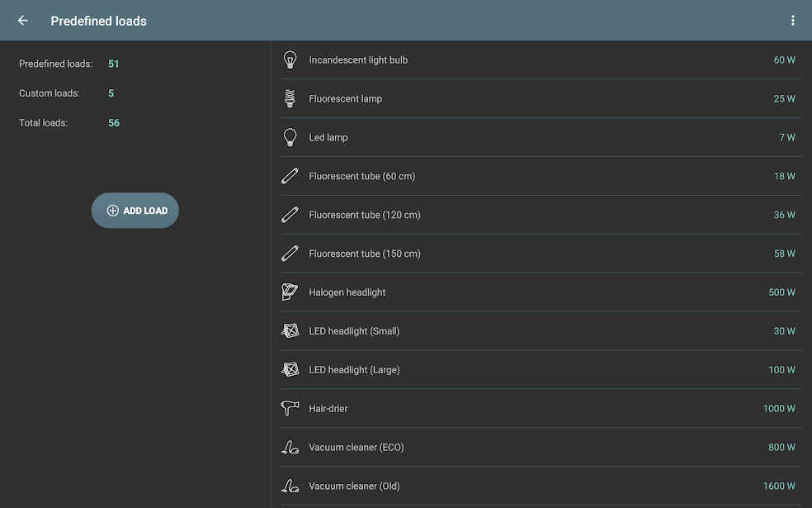Image resolution: width=812 pixels, height=508 pixels.
Task: Click the incandescent light bulb icon
Action: 290,59
